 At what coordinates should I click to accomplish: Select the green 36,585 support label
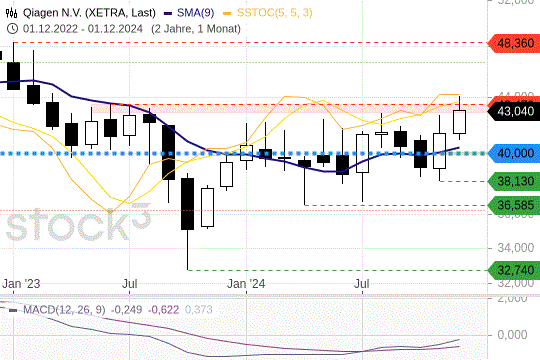coord(514,206)
